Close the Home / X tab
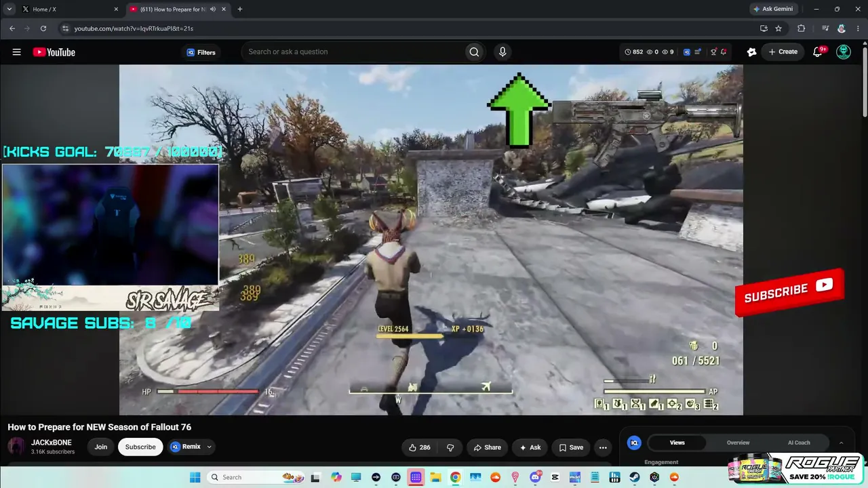 tap(116, 9)
